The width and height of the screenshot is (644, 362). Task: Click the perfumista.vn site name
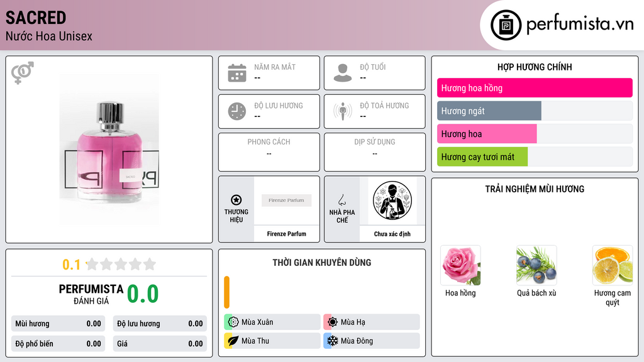point(580,24)
